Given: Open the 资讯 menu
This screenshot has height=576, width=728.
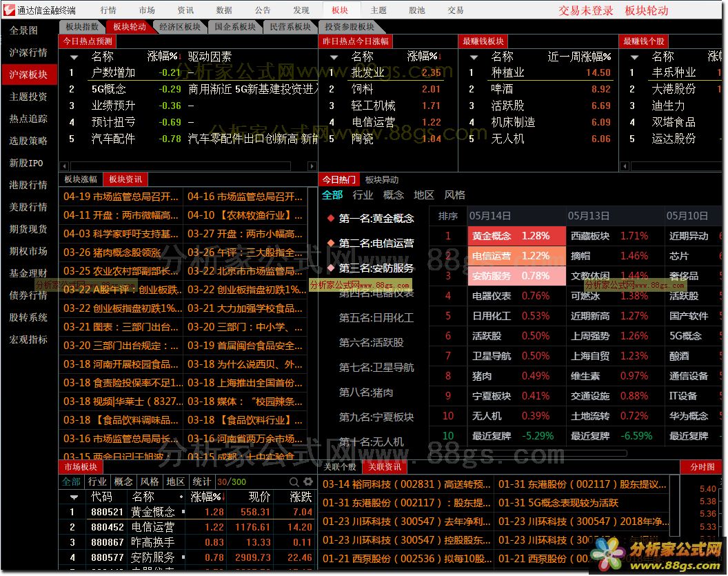Looking at the screenshot, I should (185, 10).
